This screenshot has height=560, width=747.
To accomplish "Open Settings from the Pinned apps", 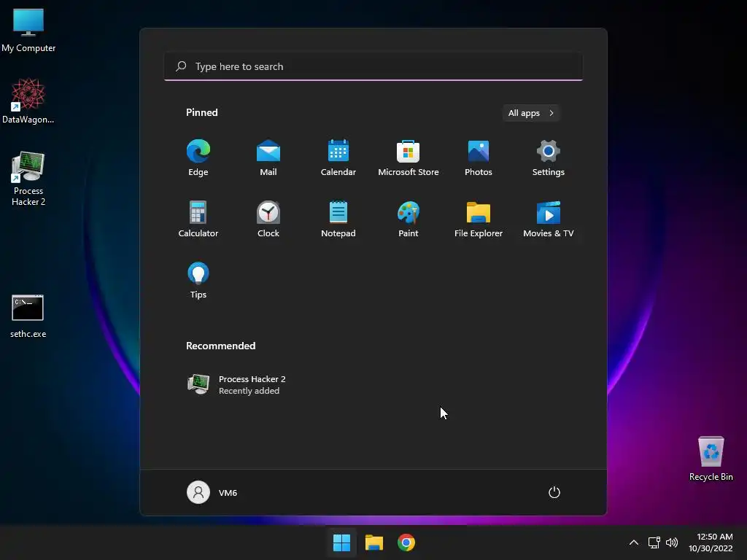I will 549,158.
